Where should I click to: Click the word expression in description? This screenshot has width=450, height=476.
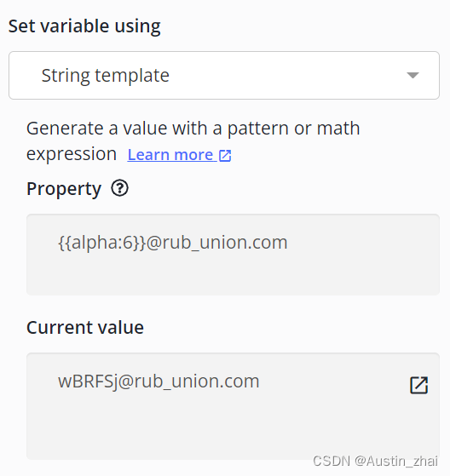point(72,154)
